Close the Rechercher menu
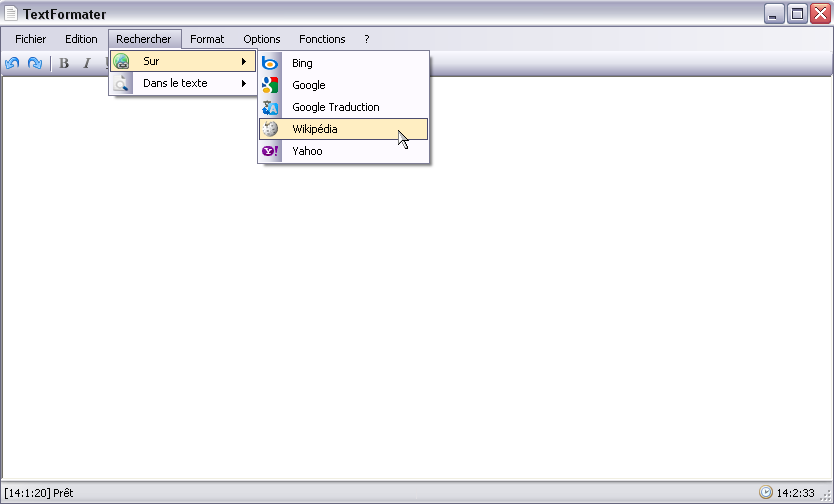Screen dimensions: 834x504 coord(144,39)
